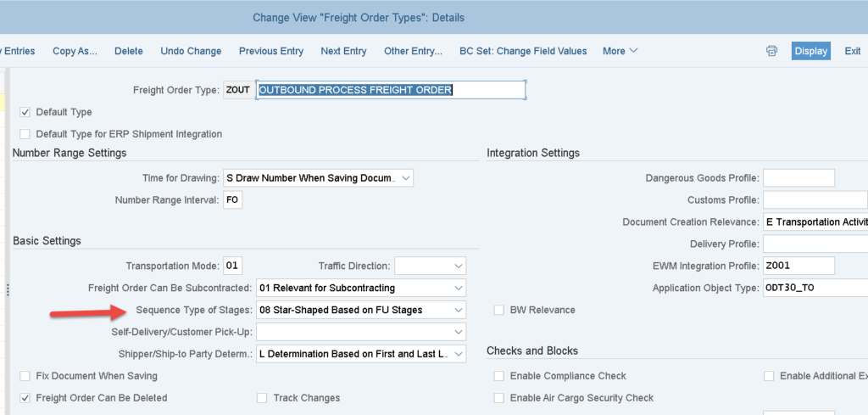Open Freight Order Can Be Subcontracted dropdown
The width and height of the screenshot is (868, 415).
[458, 288]
